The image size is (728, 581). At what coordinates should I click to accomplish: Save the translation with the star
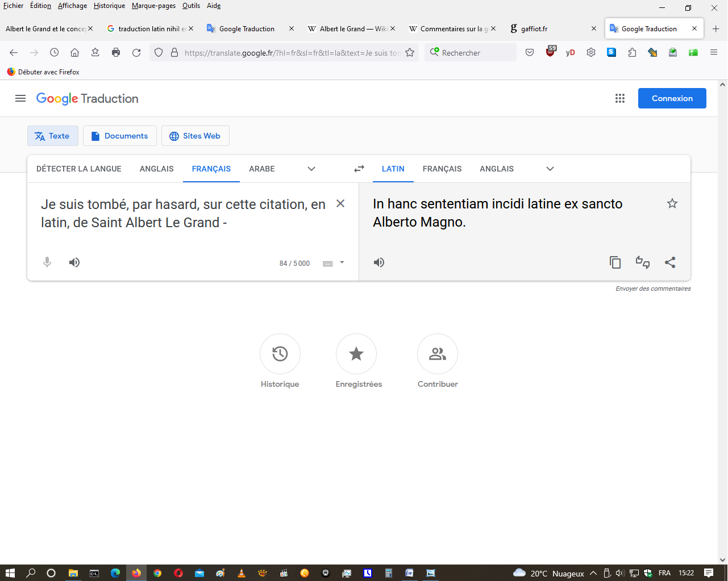672,203
